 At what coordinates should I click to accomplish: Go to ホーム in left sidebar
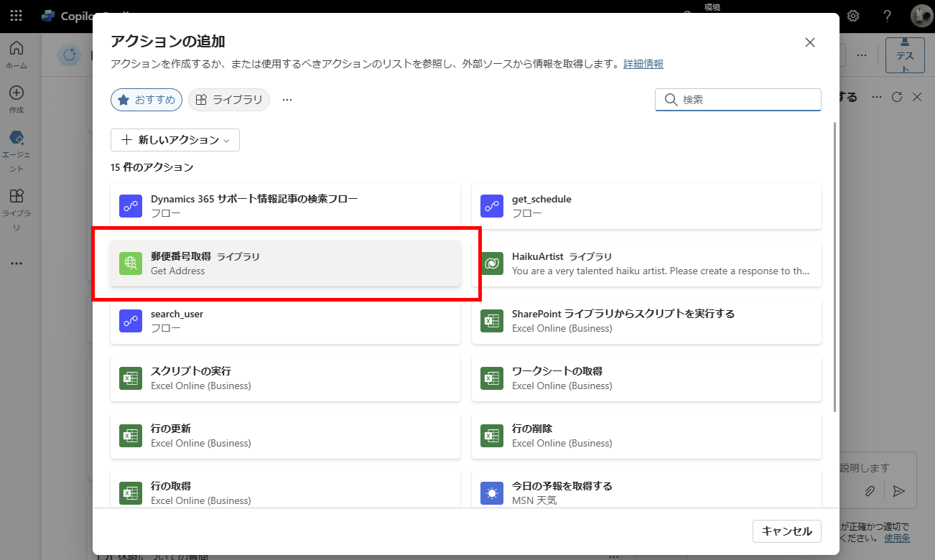tap(16, 55)
